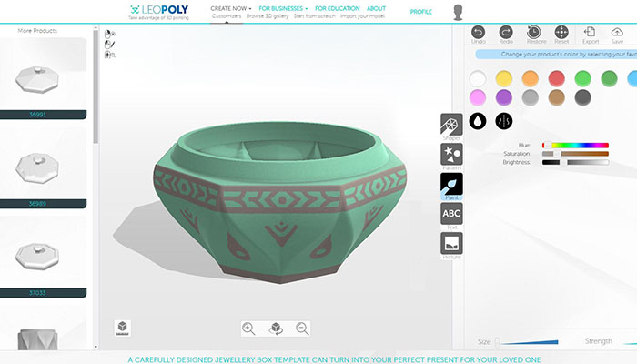The height and width of the screenshot is (364, 637).
Task: Open the Pattern tool
Action: (451, 154)
